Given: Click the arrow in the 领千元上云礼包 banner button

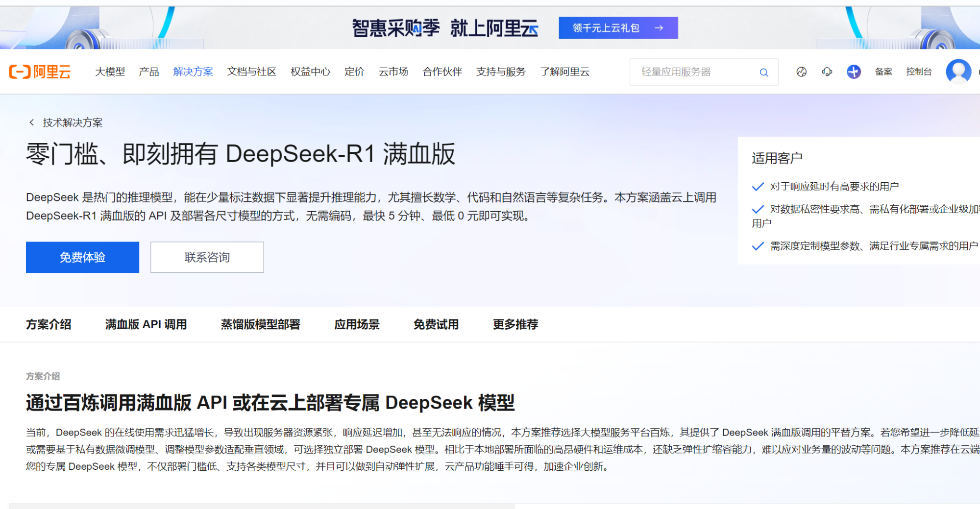Looking at the screenshot, I should pos(659,28).
